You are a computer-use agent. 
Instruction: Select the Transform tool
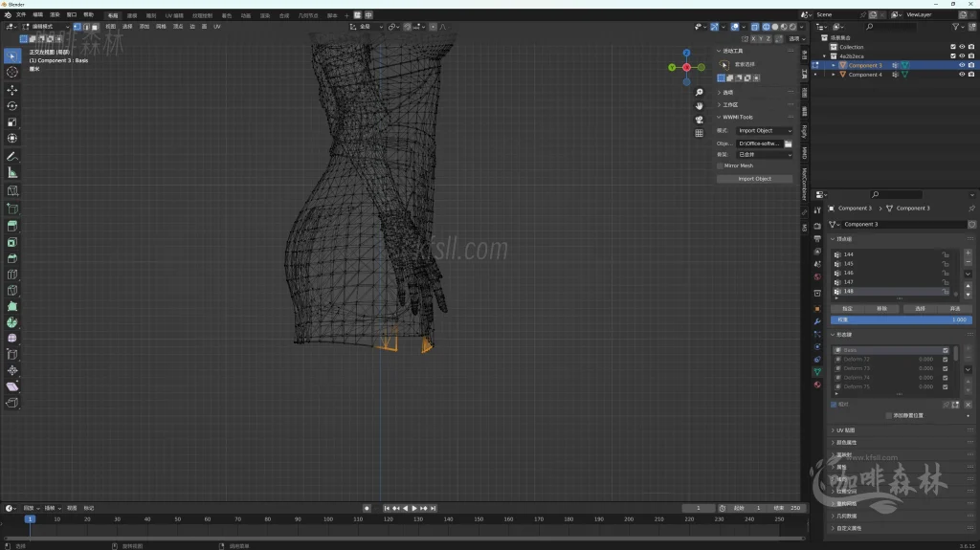click(x=11, y=138)
